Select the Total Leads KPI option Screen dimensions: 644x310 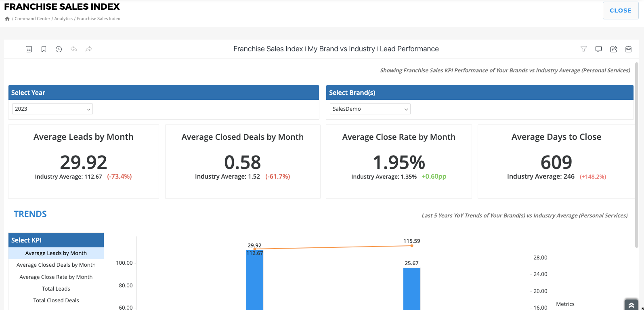pyautogui.click(x=56, y=289)
